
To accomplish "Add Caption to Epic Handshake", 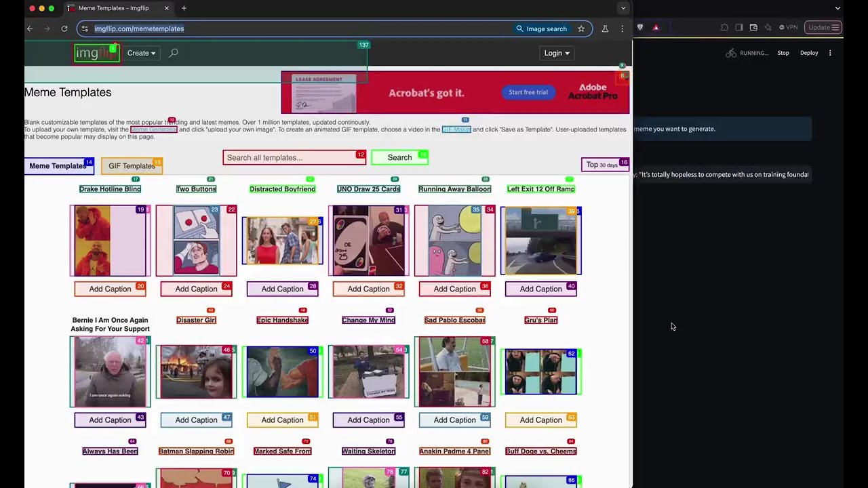I will pos(282,420).
